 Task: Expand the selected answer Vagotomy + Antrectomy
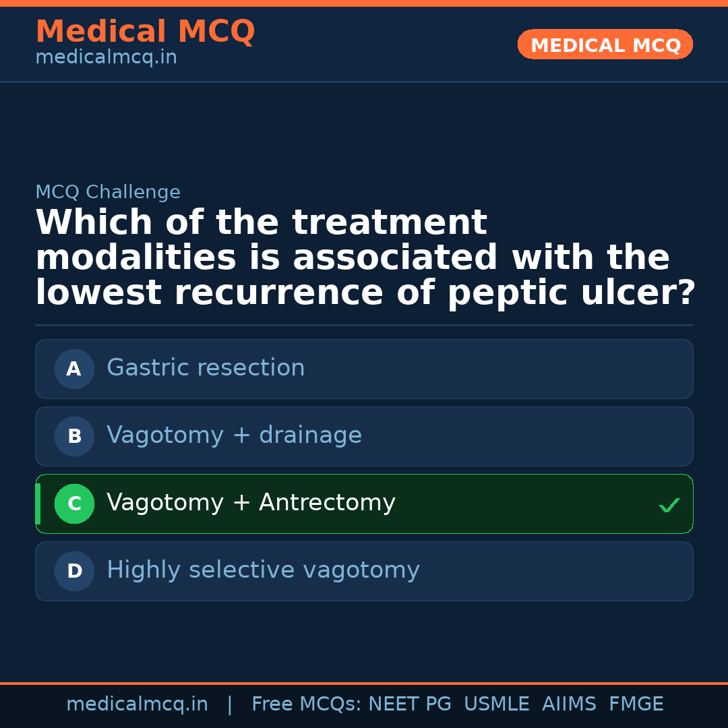pos(364,504)
